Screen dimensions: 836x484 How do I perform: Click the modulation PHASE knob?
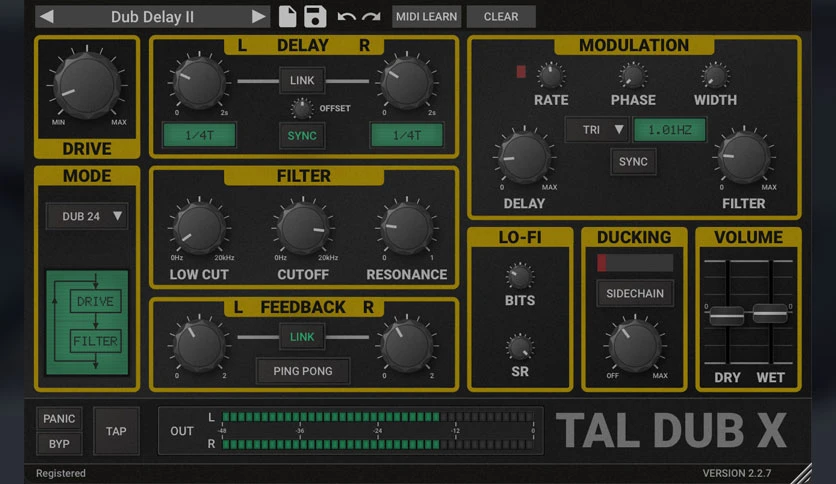633,76
